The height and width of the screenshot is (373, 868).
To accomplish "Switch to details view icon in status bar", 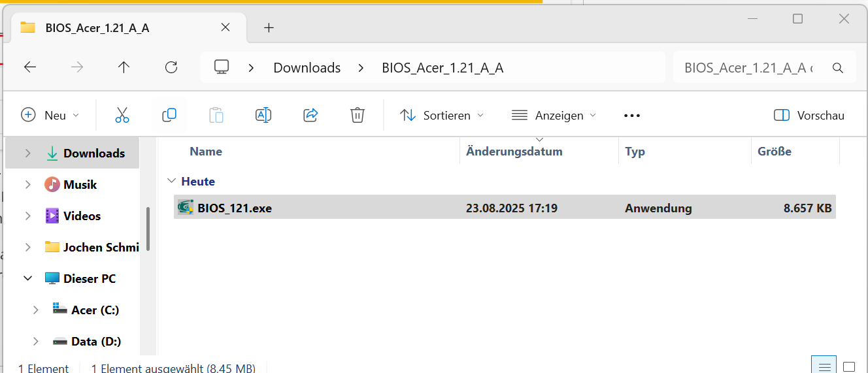I will 824,367.
